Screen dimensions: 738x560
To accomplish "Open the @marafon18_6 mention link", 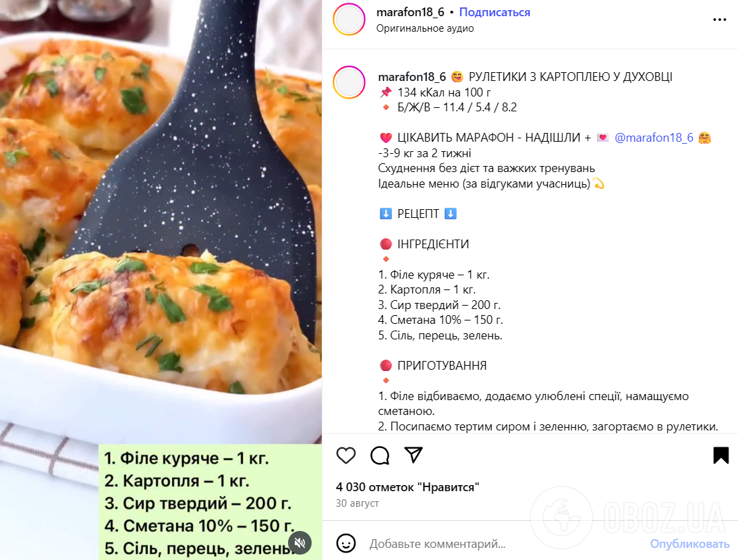I will (x=654, y=138).
